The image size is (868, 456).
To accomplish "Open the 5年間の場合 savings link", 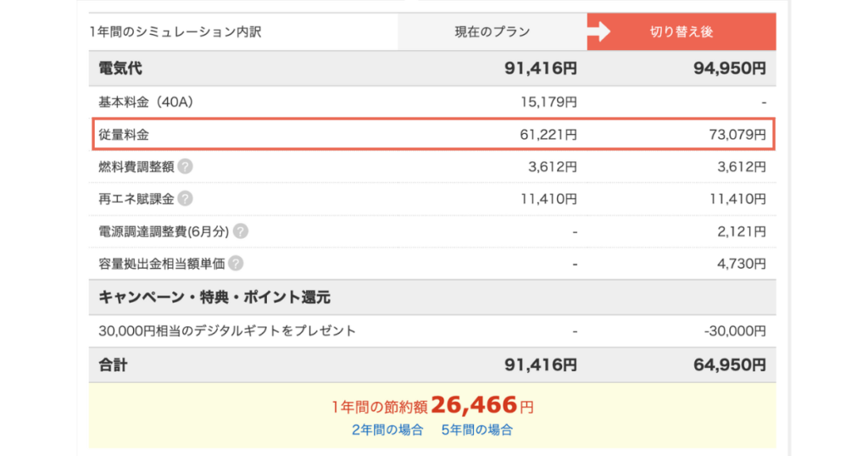I will 476,430.
